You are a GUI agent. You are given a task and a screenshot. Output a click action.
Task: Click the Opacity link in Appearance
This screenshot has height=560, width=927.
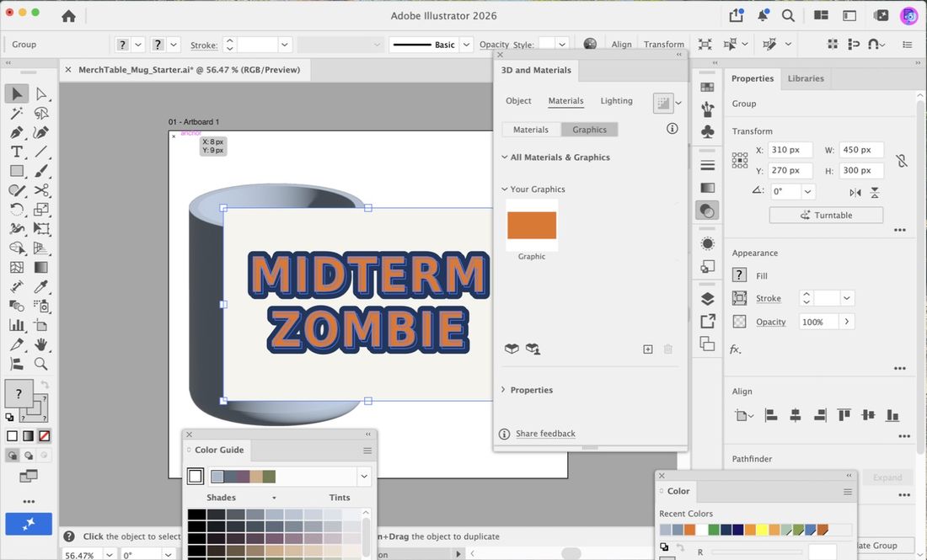tap(770, 322)
